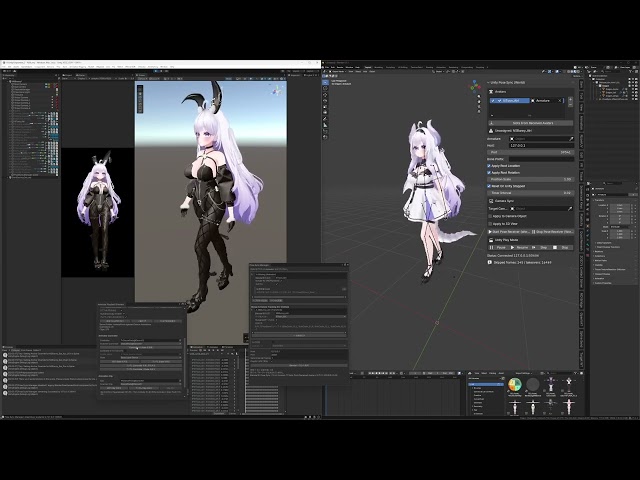Click Sync from Received Avatars button

531,123
